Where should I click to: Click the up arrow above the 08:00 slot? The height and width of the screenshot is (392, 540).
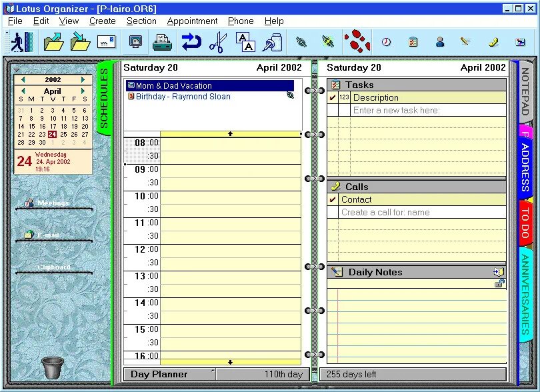[x=231, y=133]
